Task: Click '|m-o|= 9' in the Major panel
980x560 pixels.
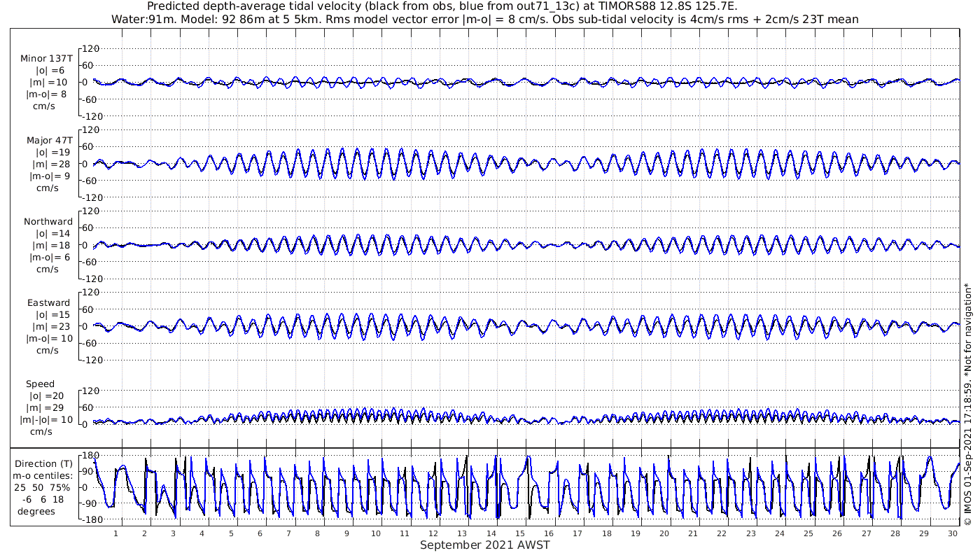Action: 50,176
